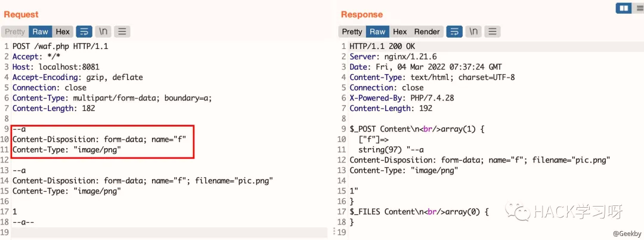The image size is (644, 240).
Task: Open the Request editor hamburger menu
Action: click(x=122, y=32)
